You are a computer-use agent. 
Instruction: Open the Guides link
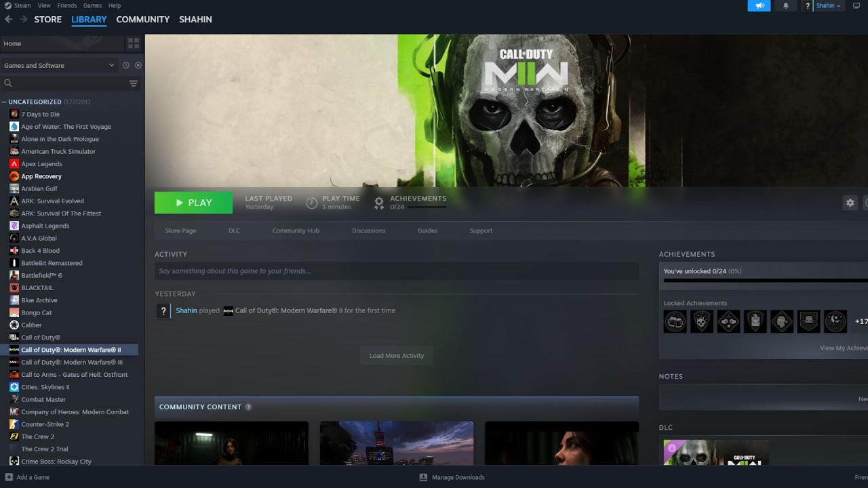[x=427, y=230]
